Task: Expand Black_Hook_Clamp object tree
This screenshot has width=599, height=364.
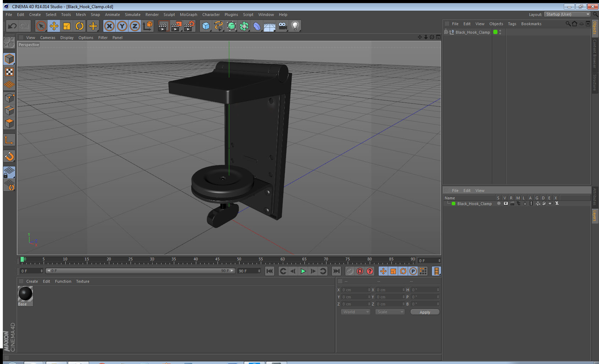Action: click(x=446, y=32)
